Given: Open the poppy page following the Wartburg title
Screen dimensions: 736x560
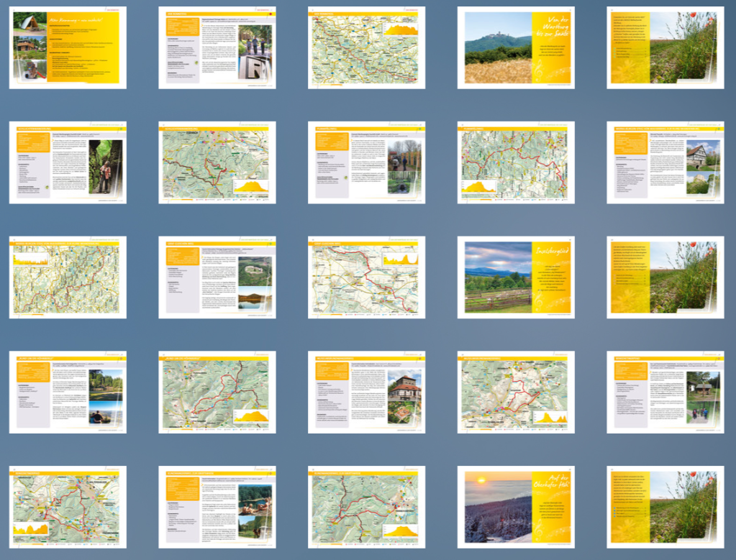Looking at the screenshot, I should coord(665,47).
